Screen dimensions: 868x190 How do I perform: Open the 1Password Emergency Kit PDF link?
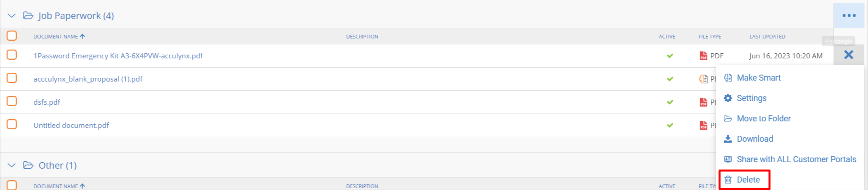(x=118, y=56)
